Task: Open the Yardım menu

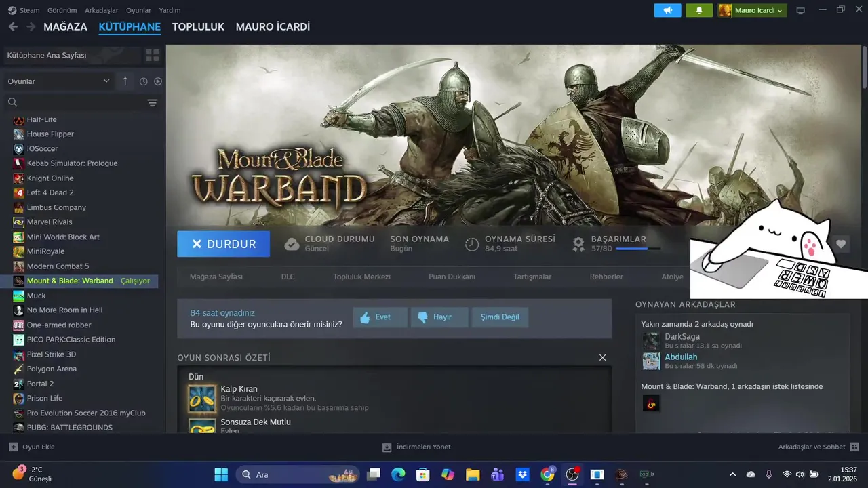Action: click(x=170, y=10)
